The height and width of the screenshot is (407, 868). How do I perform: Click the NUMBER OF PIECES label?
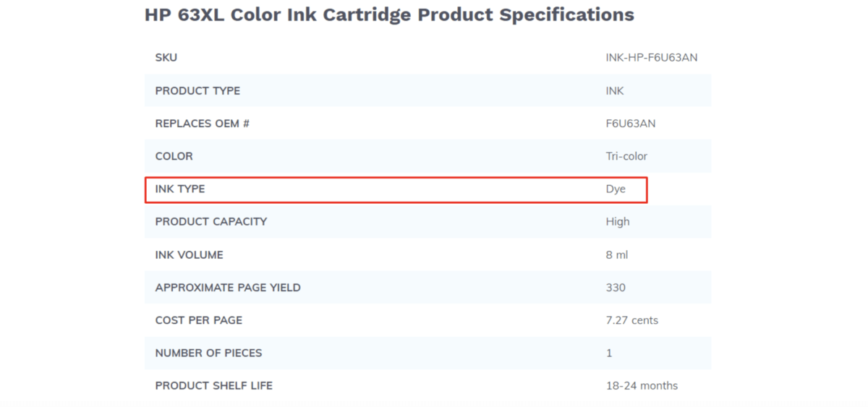[208, 354]
